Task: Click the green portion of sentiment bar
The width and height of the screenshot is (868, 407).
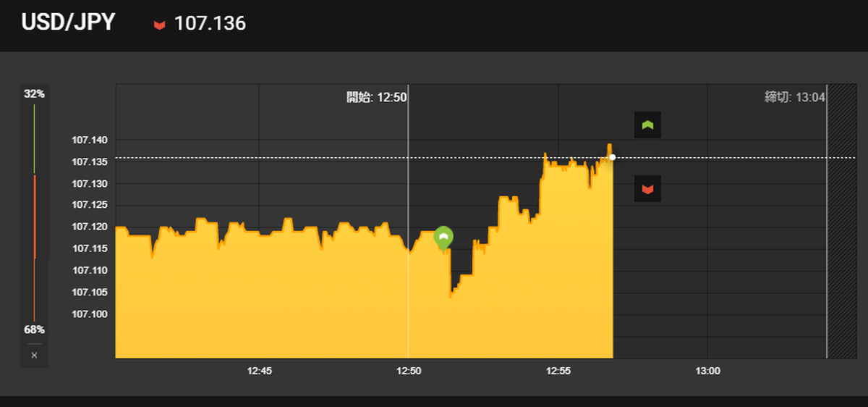Action: coord(34,138)
